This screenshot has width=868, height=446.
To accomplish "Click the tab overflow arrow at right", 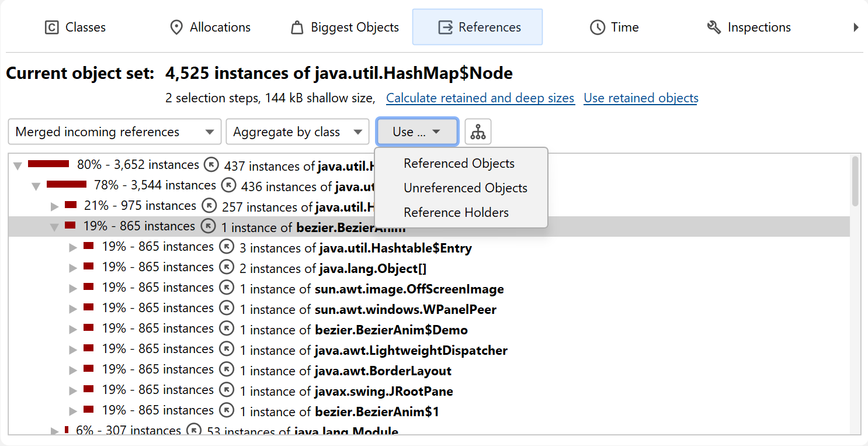I will [x=856, y=27].
